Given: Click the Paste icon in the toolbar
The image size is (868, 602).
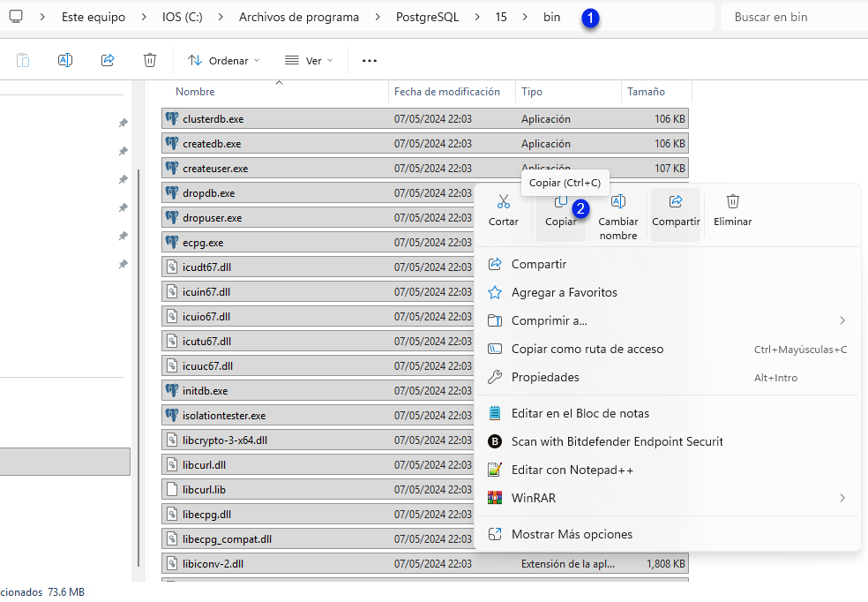Looking at the screenshot, I should click(23, 60).
